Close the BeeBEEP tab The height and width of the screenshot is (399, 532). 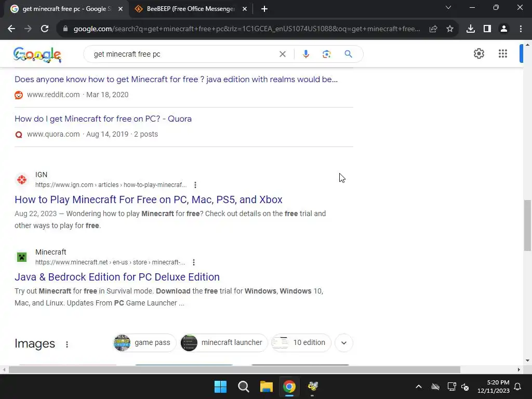245,9
